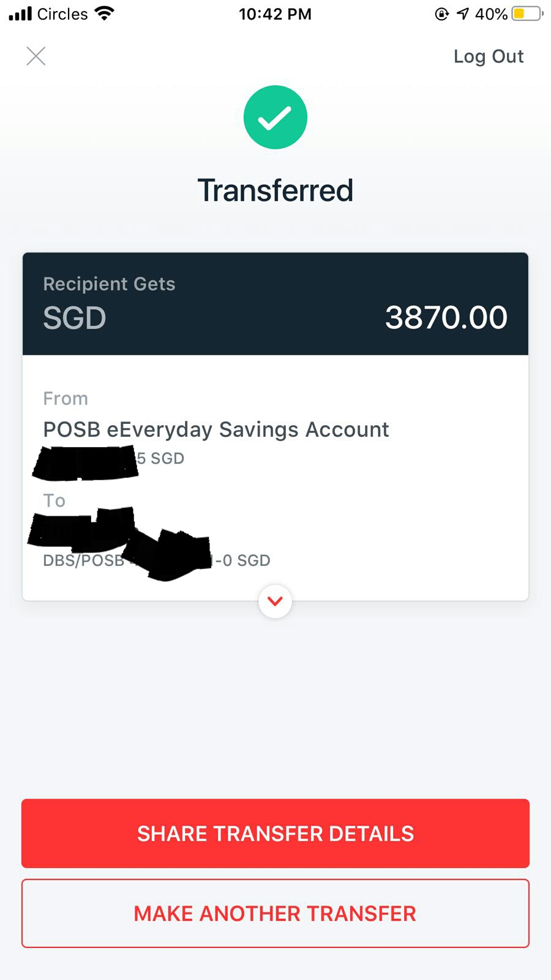Tap the location arrow status icon
551x980 pixels.
click(463, 14)
